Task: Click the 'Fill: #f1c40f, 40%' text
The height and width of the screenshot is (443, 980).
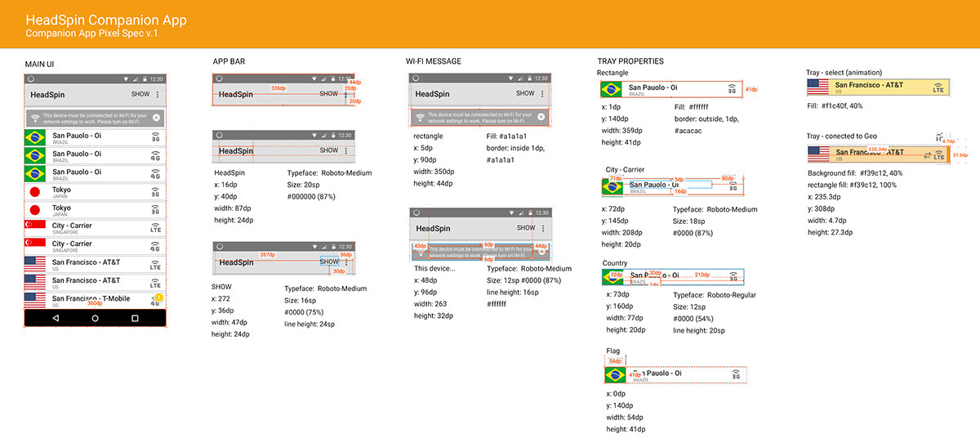Action: pyautogui.click(x=835, y=105)
